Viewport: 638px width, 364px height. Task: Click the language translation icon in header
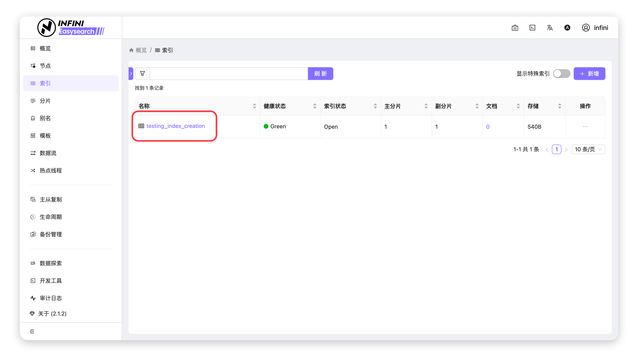[550, 28]
